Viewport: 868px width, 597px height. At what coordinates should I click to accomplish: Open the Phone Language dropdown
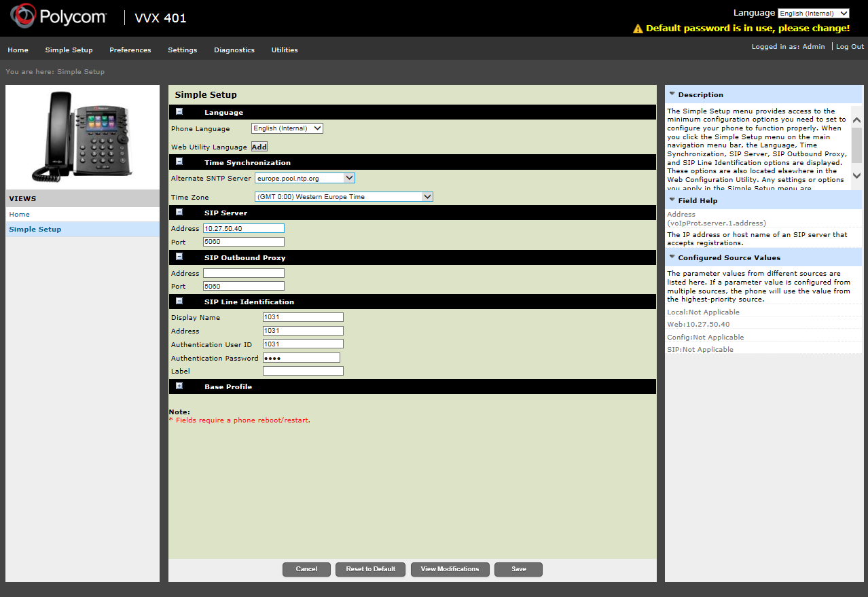tap(287, 128)
